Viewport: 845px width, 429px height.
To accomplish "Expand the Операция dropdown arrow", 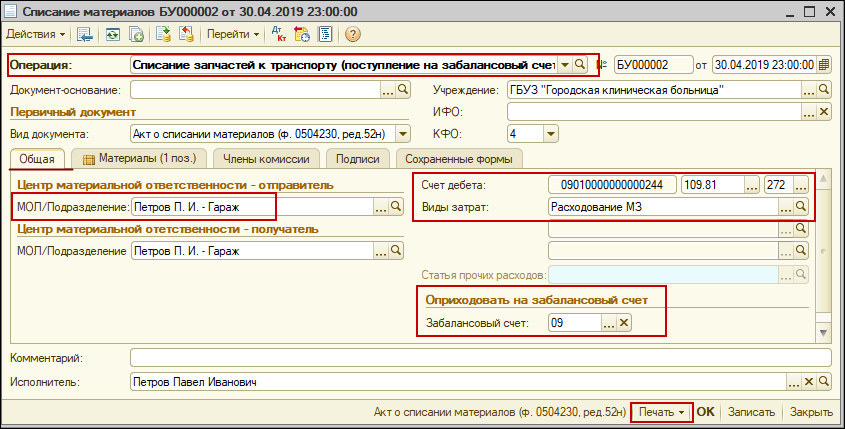I will (565, 65).
